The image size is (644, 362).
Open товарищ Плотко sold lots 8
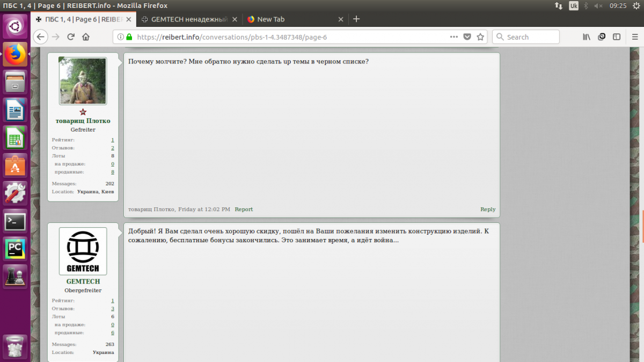113,172
